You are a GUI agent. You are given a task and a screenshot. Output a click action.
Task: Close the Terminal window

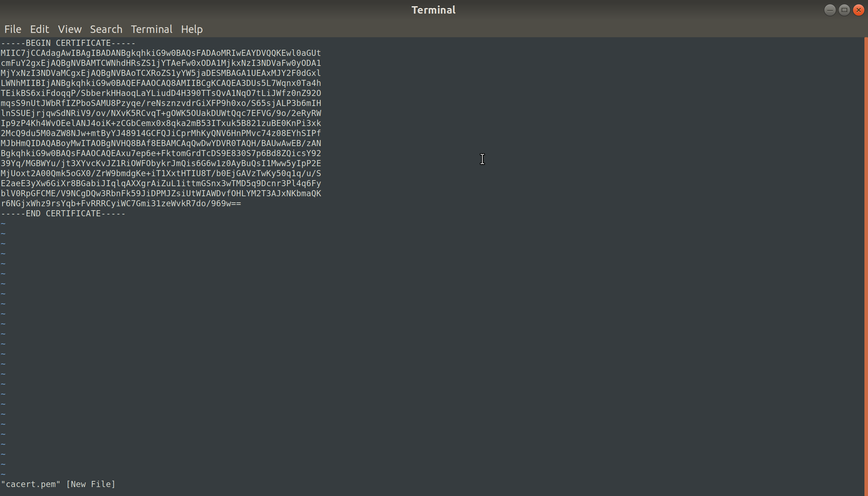858,10
